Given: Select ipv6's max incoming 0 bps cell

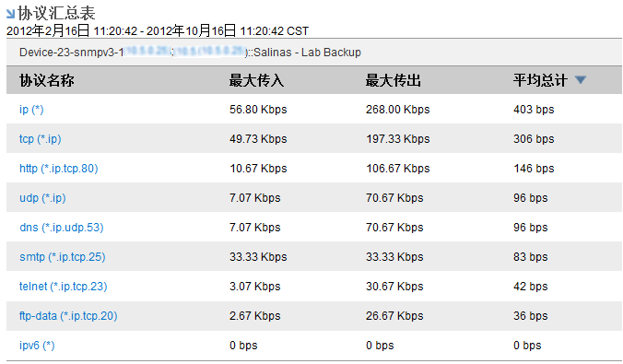Looking at the screenshot, I should [x=243, y=346].
